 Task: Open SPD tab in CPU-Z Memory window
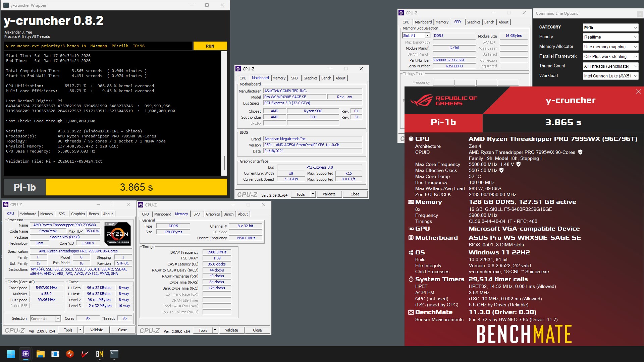[197, 214]
